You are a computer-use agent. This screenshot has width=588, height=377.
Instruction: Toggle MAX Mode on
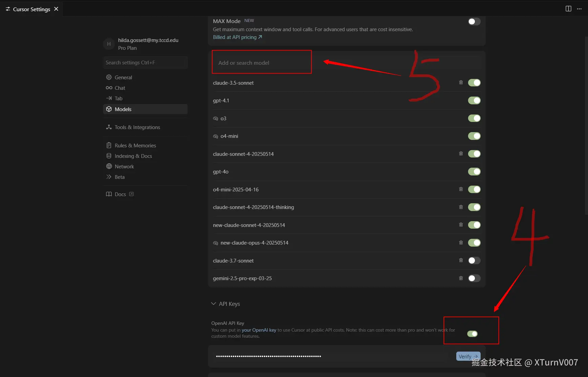click(x=474, y=22)
